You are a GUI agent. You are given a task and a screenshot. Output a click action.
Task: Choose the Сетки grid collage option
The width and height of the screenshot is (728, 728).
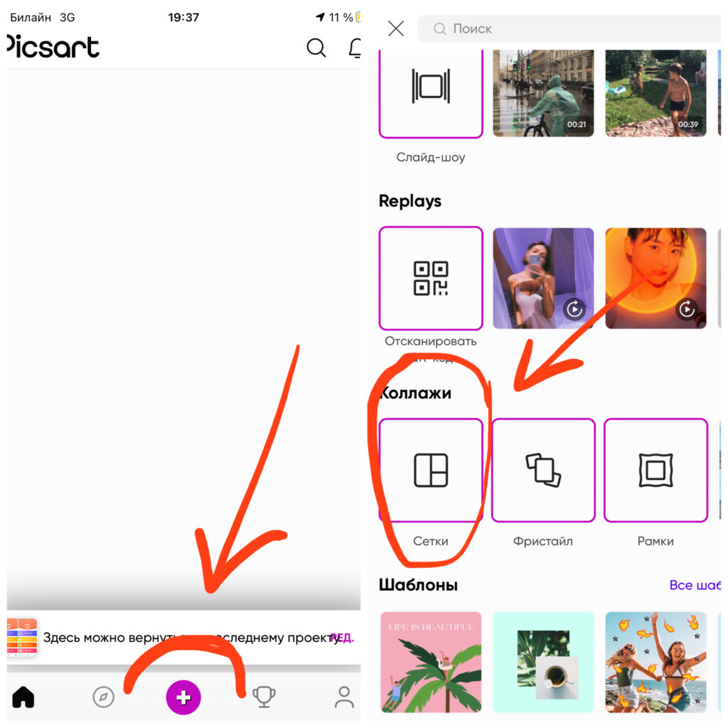[431, 471]
